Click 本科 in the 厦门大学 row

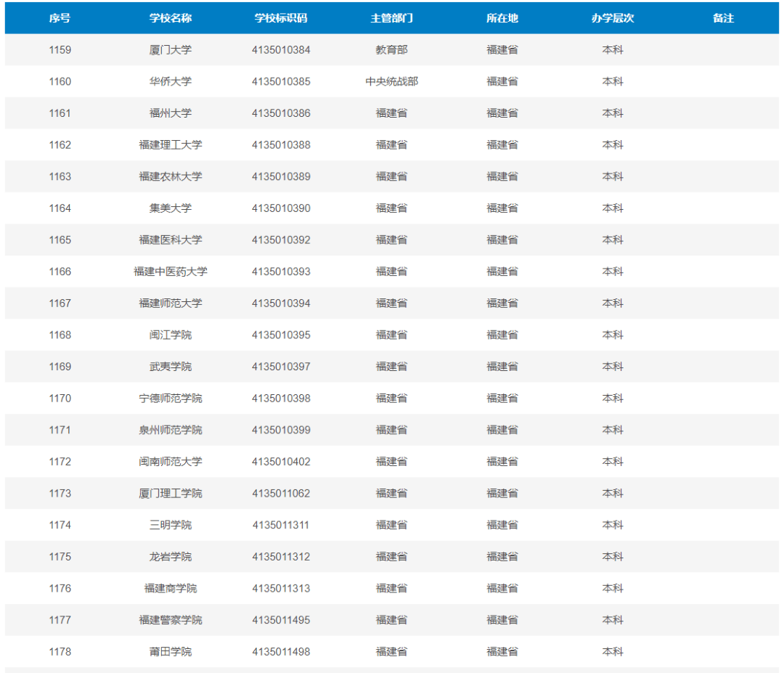coord(613,50)
